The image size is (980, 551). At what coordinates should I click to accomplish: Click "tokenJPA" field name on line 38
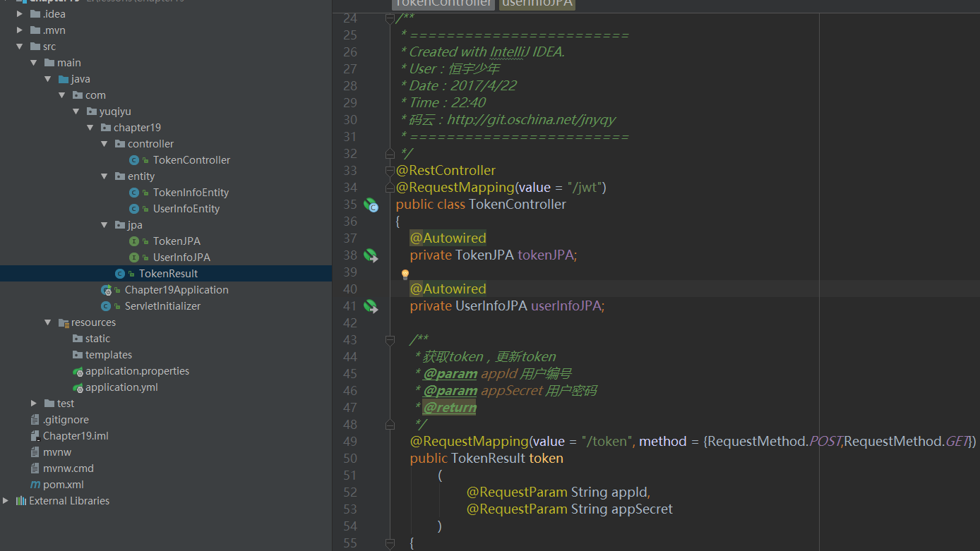pyautogui.click(x=545, y=255)
